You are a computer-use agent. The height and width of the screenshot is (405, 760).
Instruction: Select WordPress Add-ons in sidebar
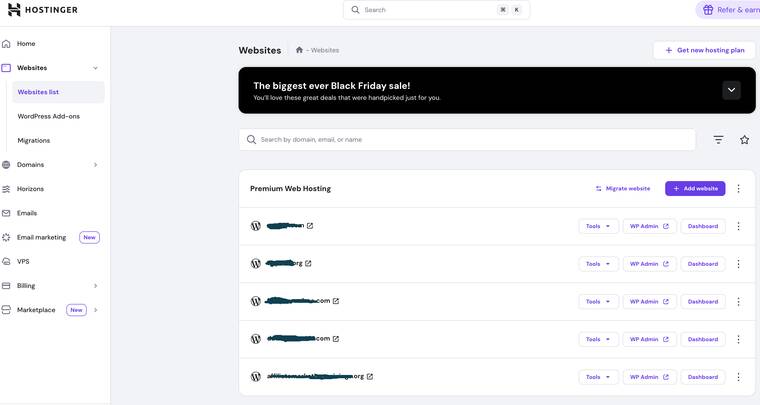coord(48,116)
